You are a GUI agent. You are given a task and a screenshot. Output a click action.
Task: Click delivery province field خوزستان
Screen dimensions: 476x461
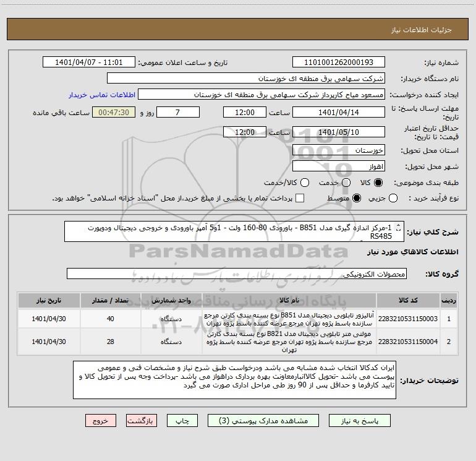click(339, 150)
